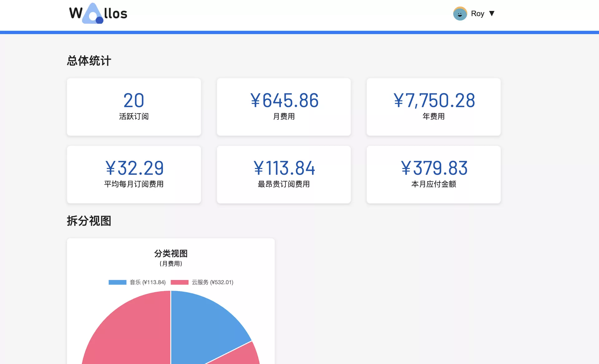Click the 分类视图 chart title
Screen dimensions: 599x364
point(171,253)
